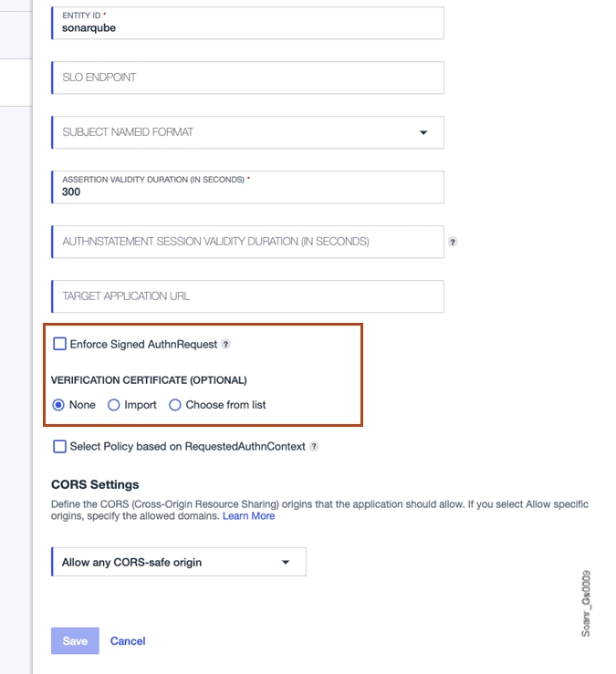The width and height of the screenshot is (616, 674).
Task: Click into the SLO Endpoint field
Action: [246, 78]
